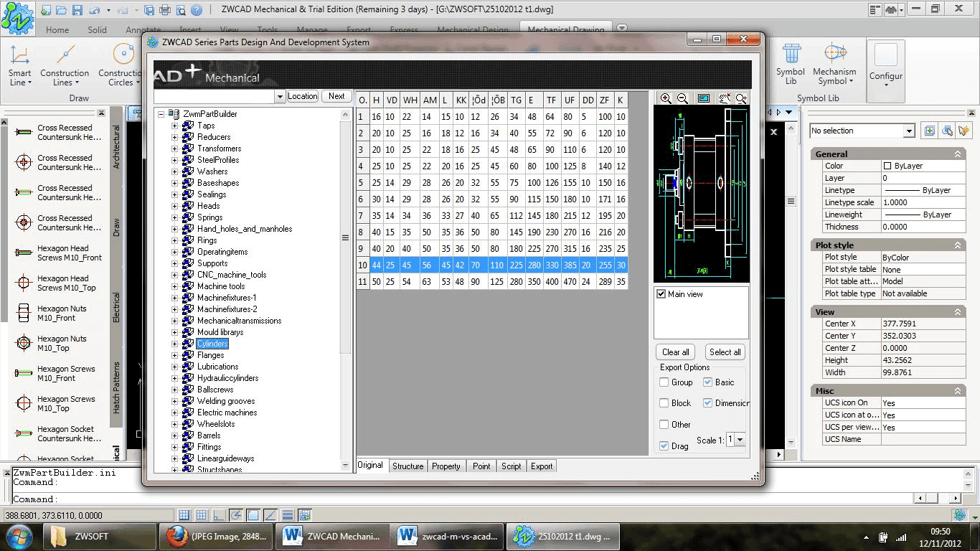Image resolution: width=980 pixels, height=551 pixels.
Task: Click the Print Preview icon in quick access toolbar
Action: [x=180, y=10]
